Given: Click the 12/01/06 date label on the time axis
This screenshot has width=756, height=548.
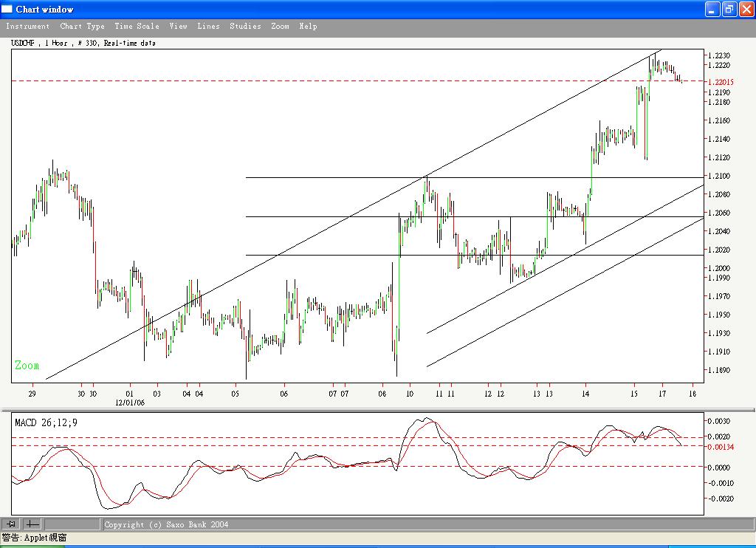Looking at the screenshot, I should (130, 403).
